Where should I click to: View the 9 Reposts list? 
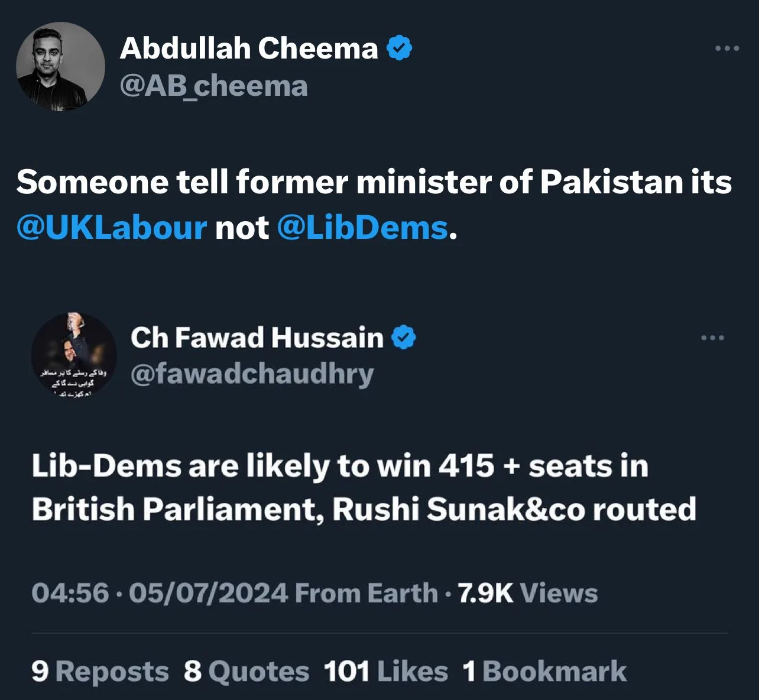(100, 672)
